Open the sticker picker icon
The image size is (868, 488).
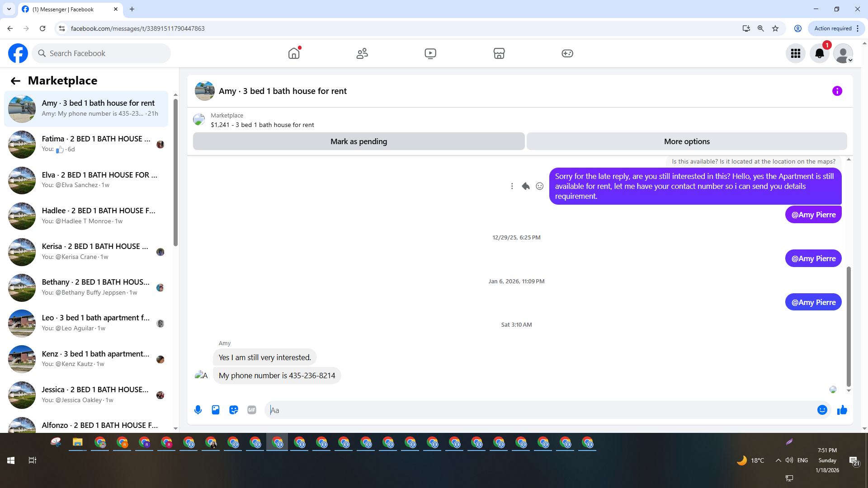pyautogui.click(x=234, y=410)
